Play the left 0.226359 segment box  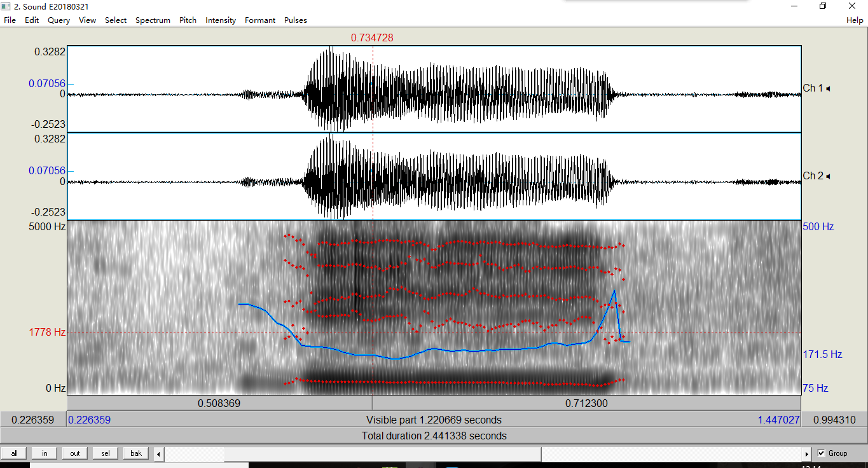coord(33,420)
